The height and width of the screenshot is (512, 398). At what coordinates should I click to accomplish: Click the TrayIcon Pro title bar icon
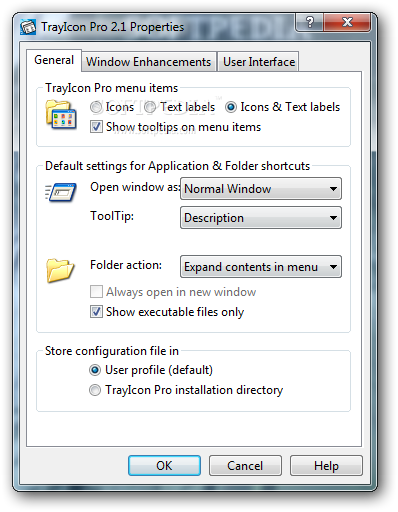point(28,27)
